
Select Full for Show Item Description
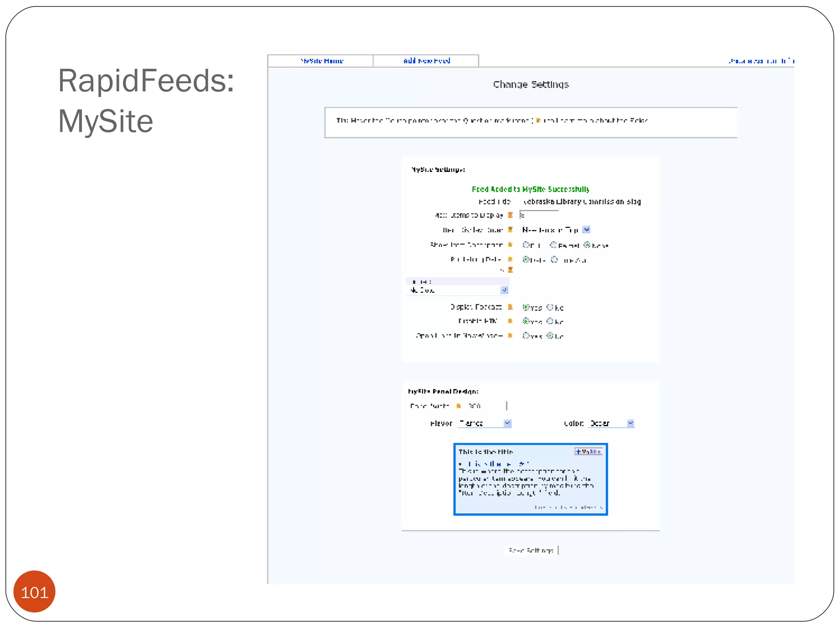[526, 245]
